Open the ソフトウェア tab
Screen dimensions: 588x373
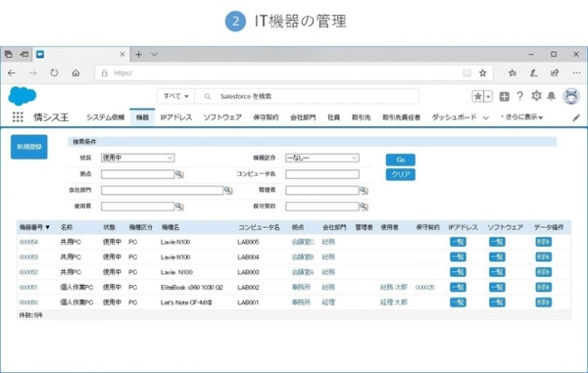(x=222, y=117)
